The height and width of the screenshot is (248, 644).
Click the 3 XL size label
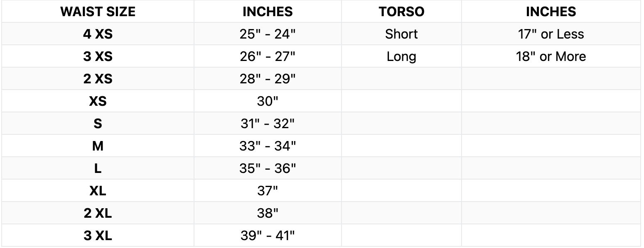[98, 236]
